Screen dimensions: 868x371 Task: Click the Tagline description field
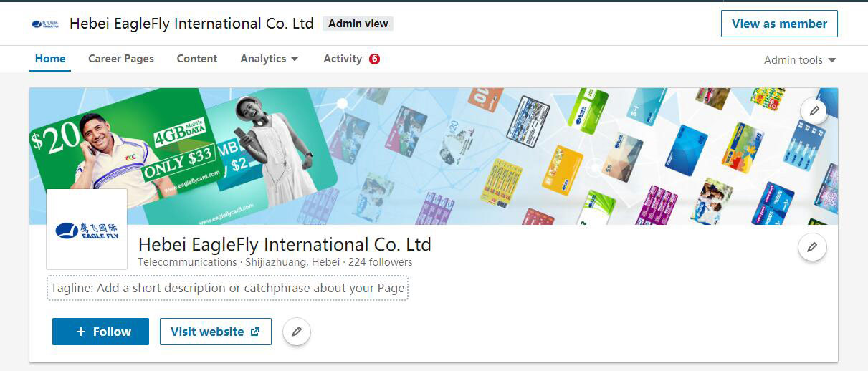pos(228,288)
